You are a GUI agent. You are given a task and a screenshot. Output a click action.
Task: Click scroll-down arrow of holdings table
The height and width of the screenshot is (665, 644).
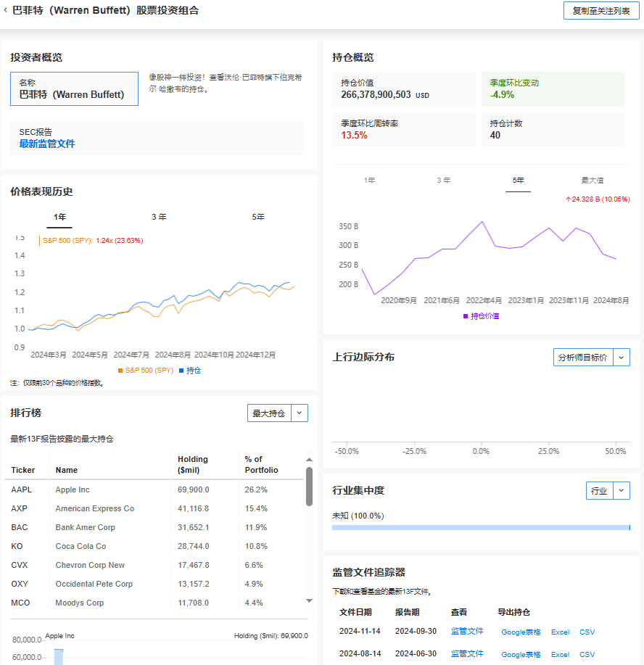click(x=310, y=600)
